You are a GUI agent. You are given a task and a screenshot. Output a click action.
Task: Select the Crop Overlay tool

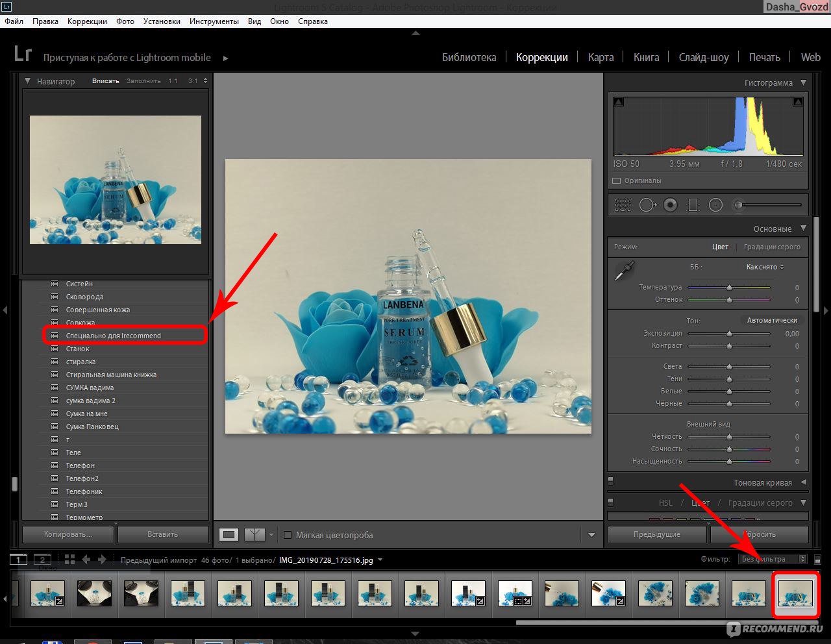pyautogui.click(x=623, y=205)
